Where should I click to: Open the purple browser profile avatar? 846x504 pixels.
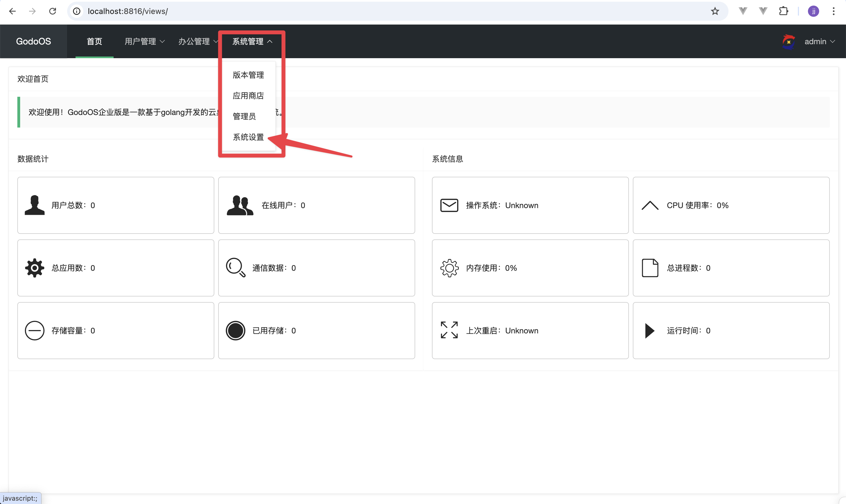point(813,11)
